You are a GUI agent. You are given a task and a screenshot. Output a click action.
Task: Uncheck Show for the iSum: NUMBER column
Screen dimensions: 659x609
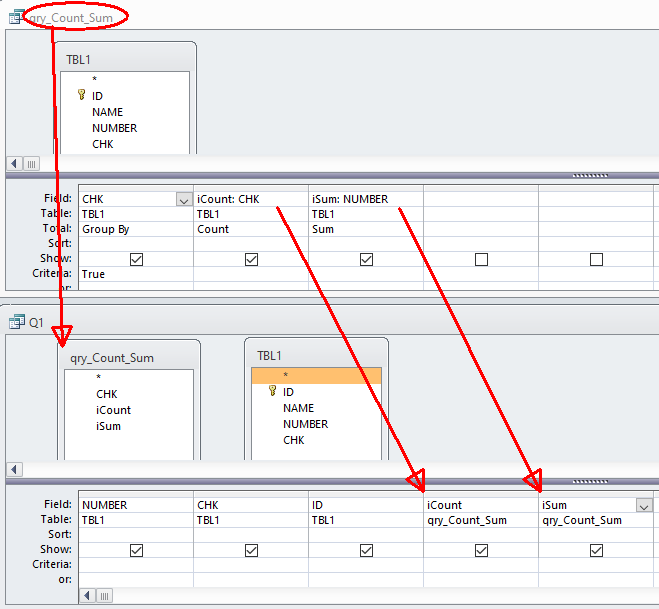click(x=366, y=259)
